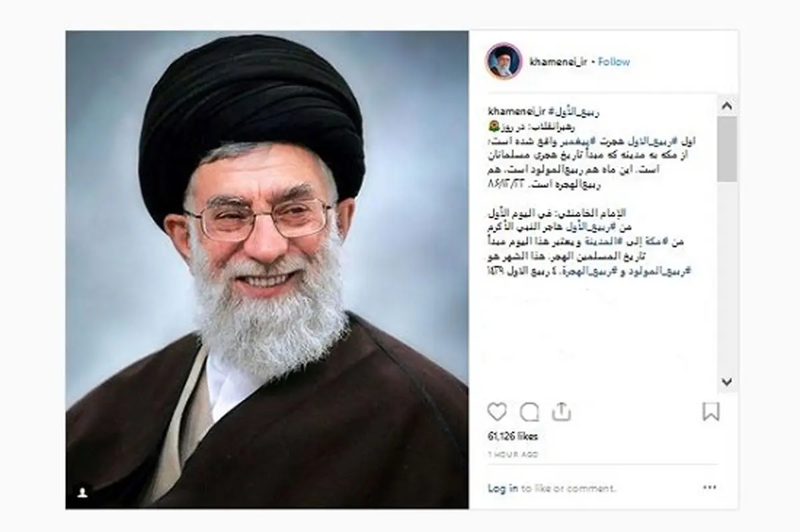Click the Log in link
This screenshot has height=532, width=800.
(503, 489)
